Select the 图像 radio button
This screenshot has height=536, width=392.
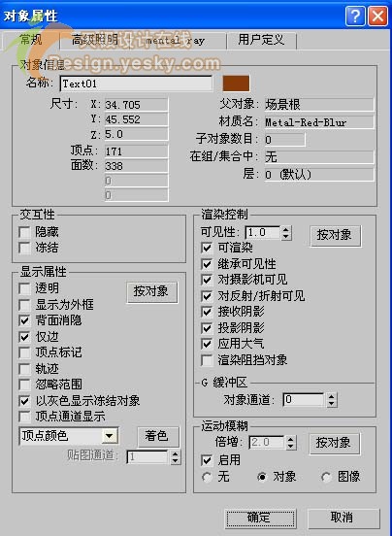pos(326,477)
